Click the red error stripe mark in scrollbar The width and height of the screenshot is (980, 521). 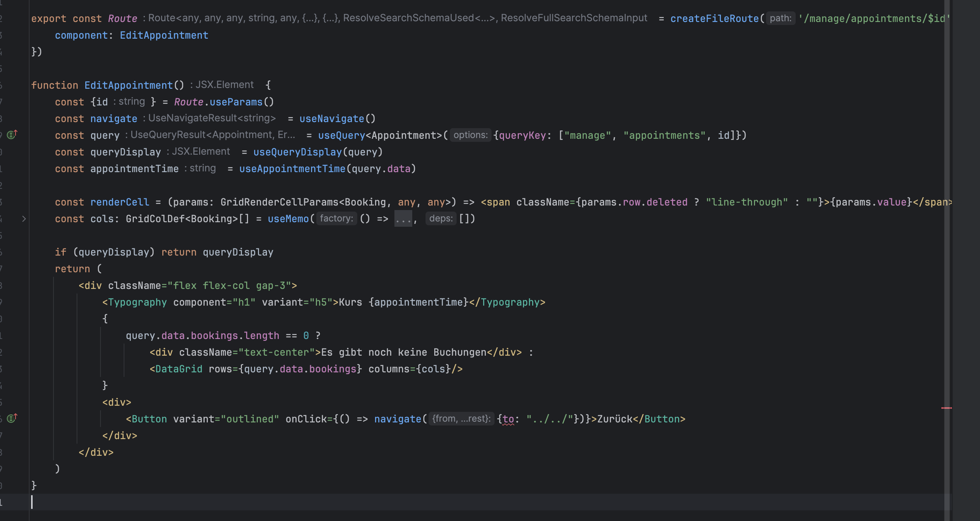click(x=946, y=408)
